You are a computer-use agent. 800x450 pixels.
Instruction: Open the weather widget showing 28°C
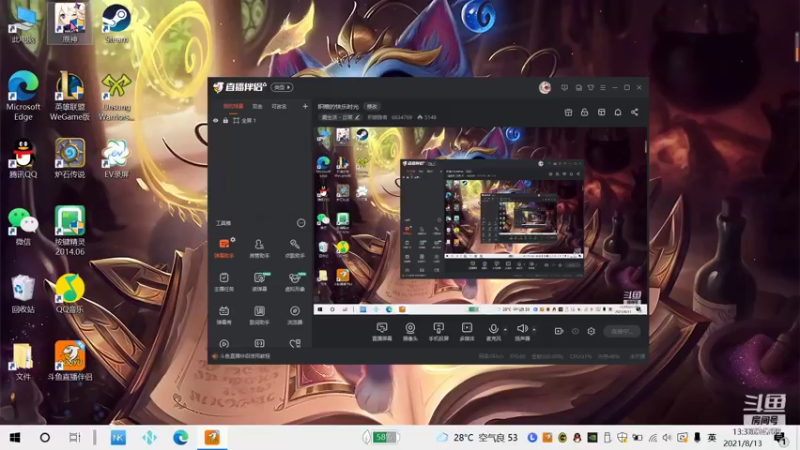click(x=477, y=438)
